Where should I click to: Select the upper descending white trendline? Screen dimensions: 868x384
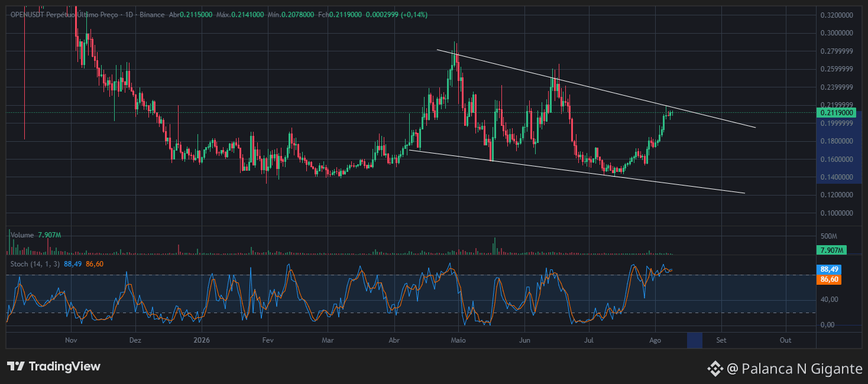click(x=596, y=89)
